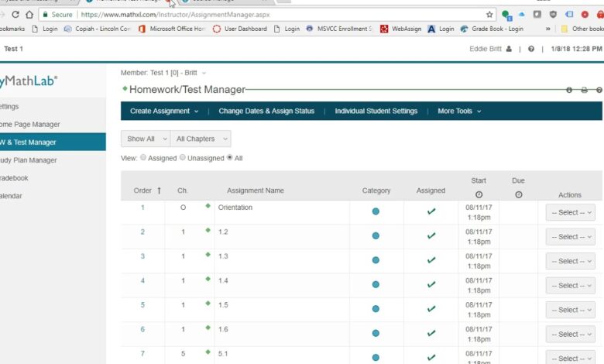Click assignment name 5.1

(223, 353)
